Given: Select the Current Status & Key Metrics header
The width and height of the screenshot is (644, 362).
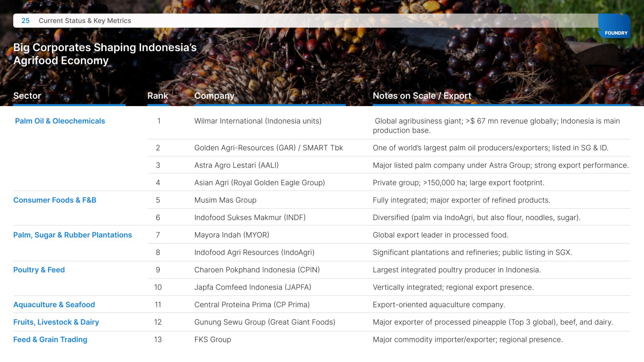Looking at the screenshot, I should [85, 21].
